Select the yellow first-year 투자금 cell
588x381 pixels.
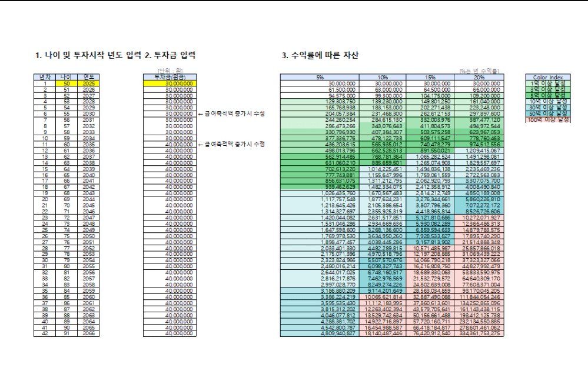coord(170,83)
